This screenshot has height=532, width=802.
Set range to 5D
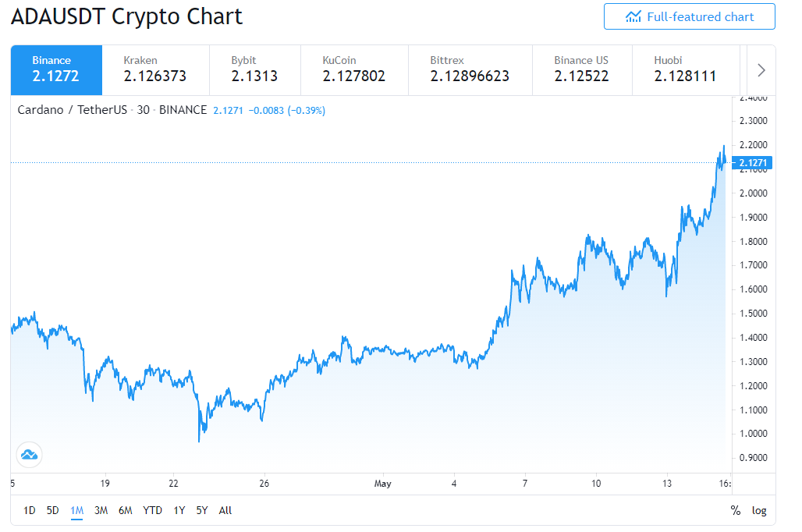53,510
